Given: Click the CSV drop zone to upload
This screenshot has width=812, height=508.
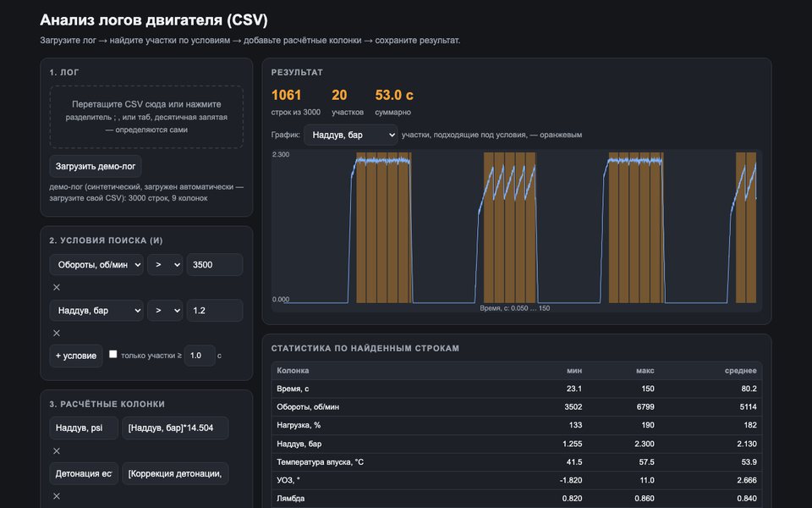Looking at the screenshot, I should coord(146,117).
